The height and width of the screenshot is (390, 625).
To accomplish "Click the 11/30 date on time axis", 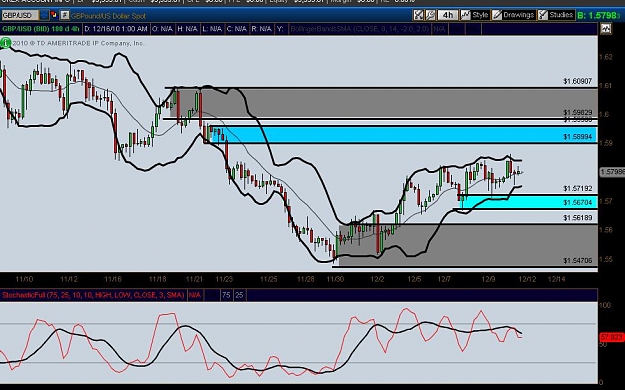I will [335, 279].
